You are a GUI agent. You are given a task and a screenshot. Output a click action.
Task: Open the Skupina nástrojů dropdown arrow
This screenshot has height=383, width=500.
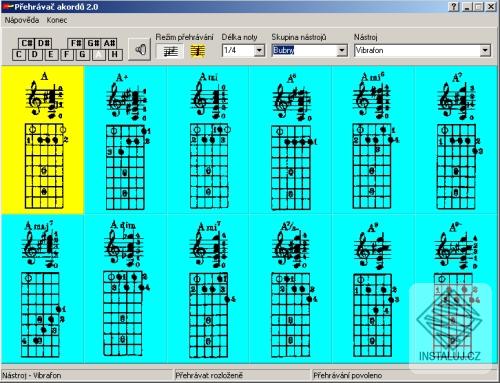pyautogui.click(x=342, y=51)
